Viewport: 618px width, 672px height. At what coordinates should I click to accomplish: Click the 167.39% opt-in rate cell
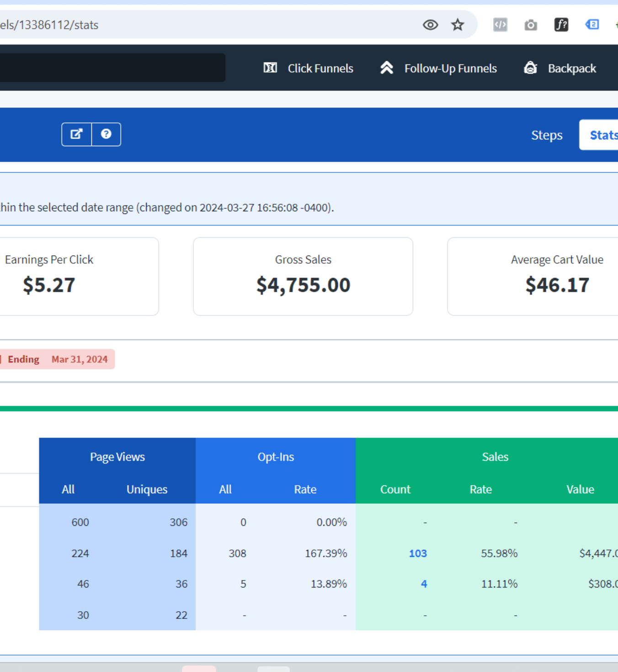(x=326, y=553)
